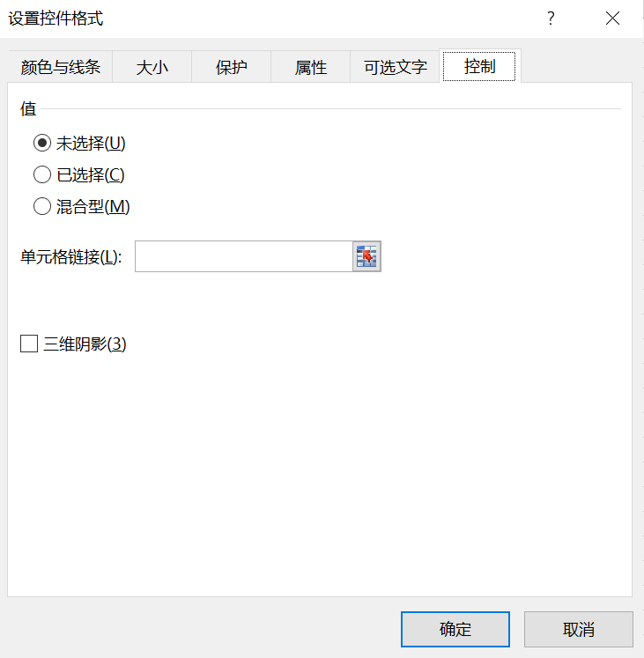Click the 取消 button

click(579, 629)
